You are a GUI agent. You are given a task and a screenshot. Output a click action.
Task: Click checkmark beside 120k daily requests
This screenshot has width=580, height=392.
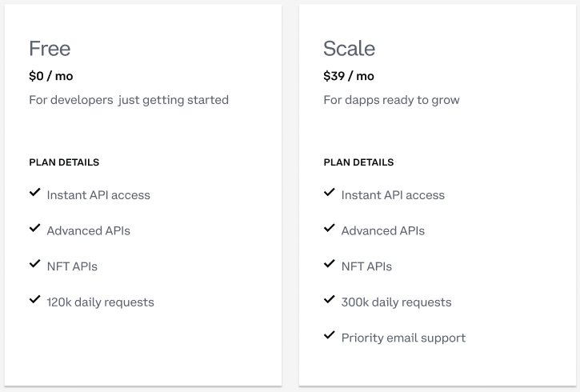(x=34, y=299)
